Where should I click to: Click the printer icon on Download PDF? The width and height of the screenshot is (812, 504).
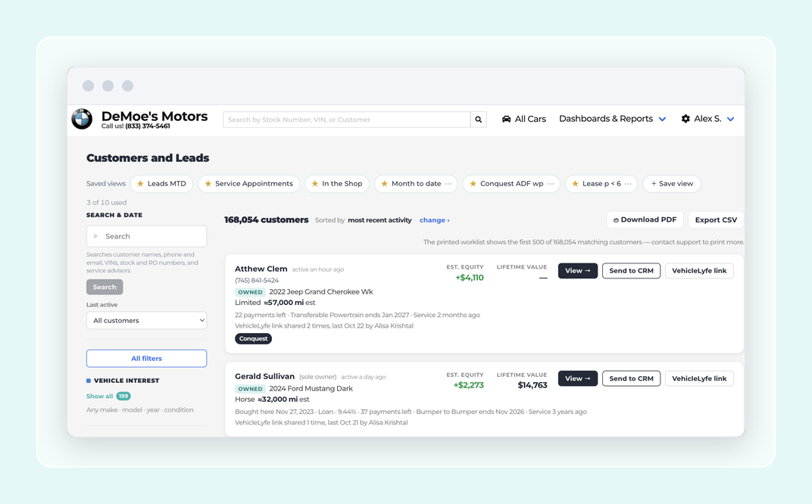click(617, 220)
